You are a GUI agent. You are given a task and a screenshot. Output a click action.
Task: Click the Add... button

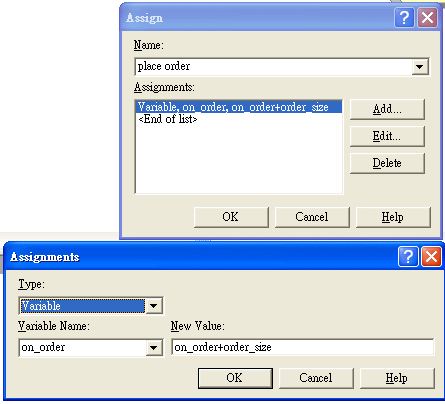[x=387, y=109]
